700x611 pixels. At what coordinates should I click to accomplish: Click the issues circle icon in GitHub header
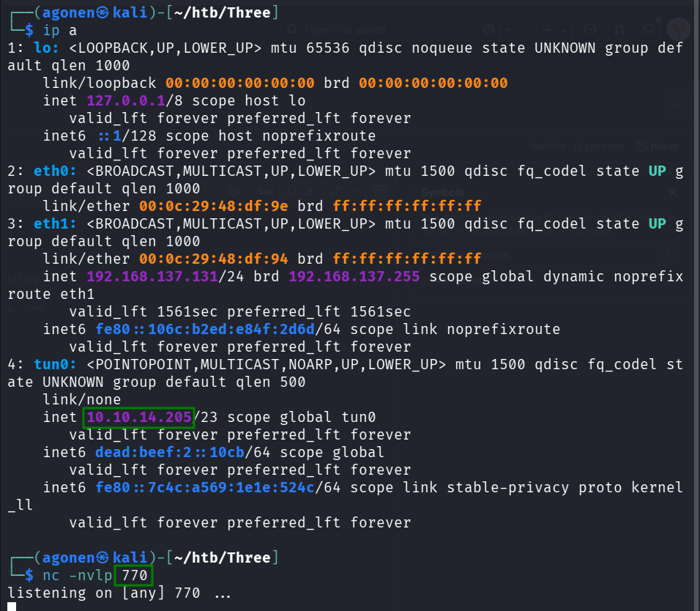pyautogui.click(x=589, y=28)
